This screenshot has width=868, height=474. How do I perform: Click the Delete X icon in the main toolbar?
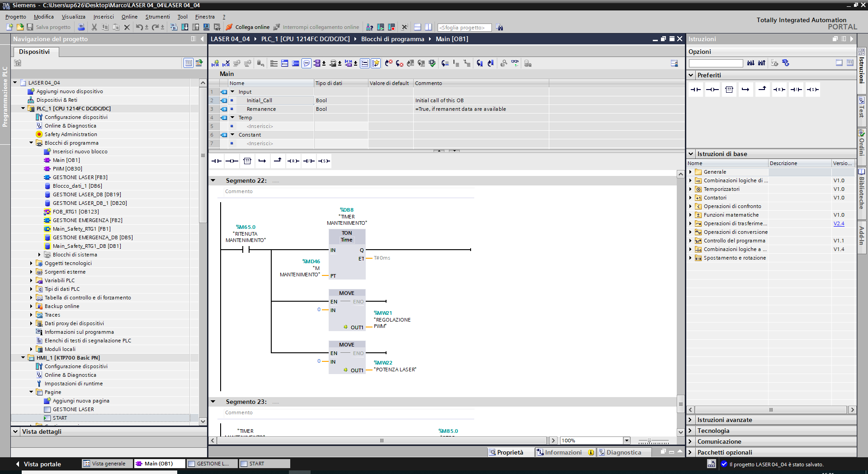click(x=127, y=27)
